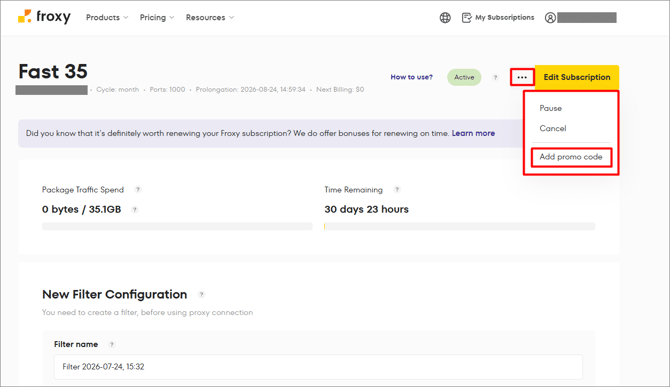Click the Froxy logo
Viewport: 670px width, 387px height.
[44, 17]
